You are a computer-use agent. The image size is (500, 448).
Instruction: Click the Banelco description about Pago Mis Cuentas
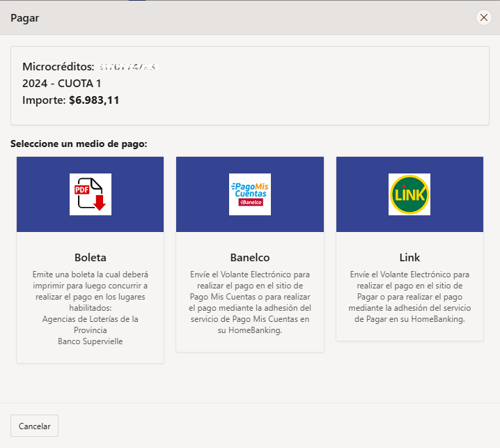[250, 302]
